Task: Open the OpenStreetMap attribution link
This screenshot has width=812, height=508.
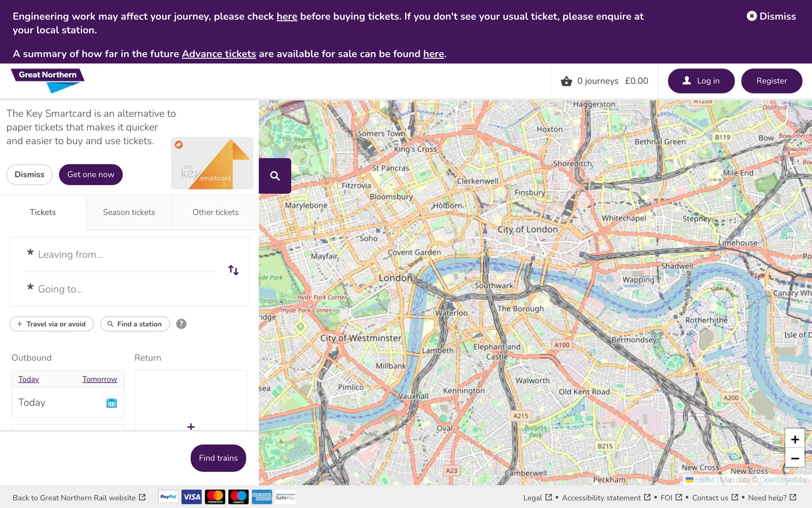Action: click(784, 480)
